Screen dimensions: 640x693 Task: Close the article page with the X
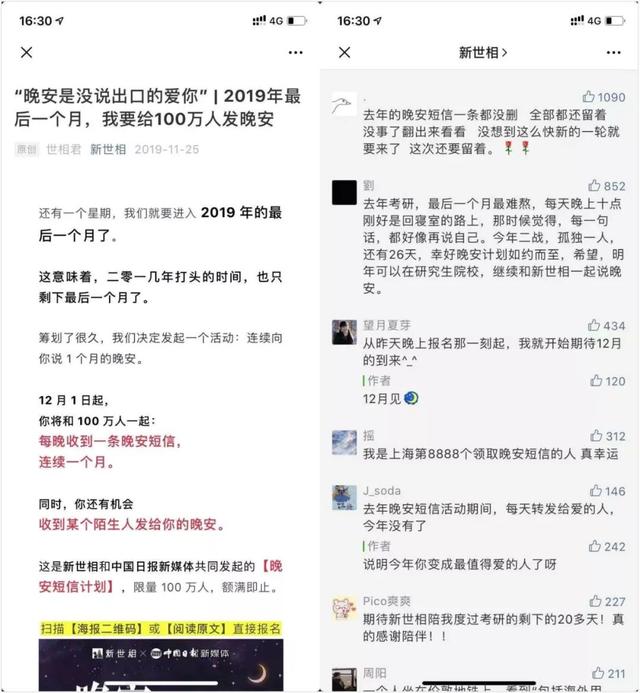(x=27, y=53)
